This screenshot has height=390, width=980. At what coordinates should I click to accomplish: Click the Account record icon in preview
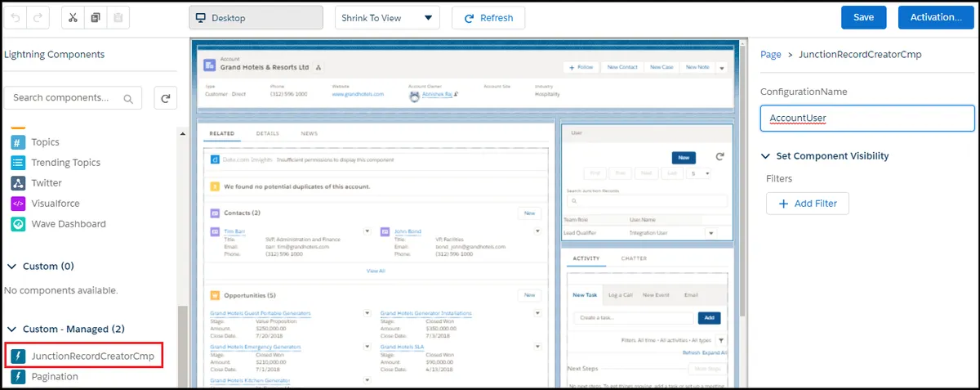click(209, 65)
